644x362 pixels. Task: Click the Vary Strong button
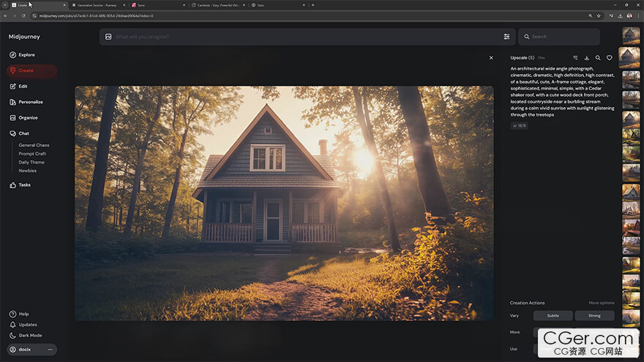(x=594, y=316)
